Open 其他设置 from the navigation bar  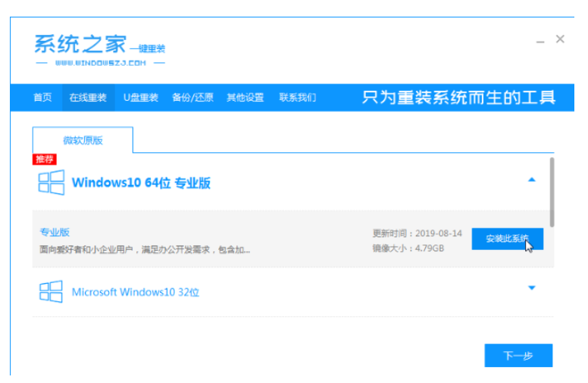tap(245, 98)
